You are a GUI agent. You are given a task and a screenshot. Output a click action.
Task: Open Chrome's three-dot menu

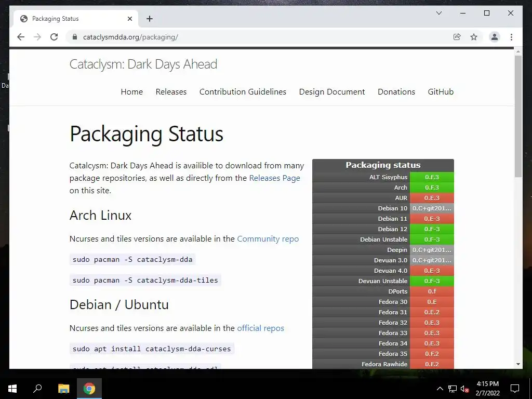[511, 37]
